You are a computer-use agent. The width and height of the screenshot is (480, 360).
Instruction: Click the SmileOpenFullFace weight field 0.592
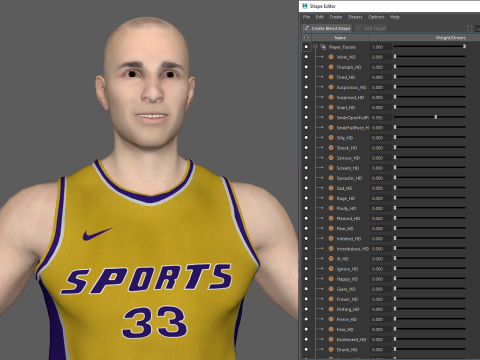380,118
